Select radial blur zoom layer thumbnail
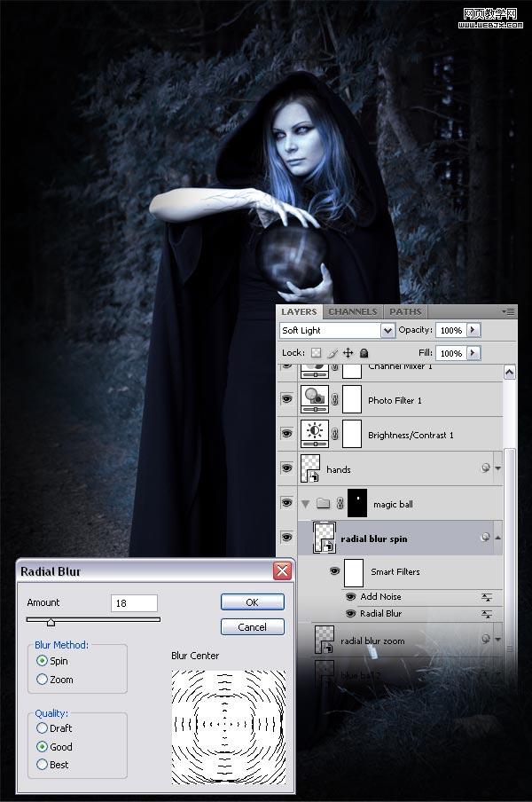The image size is (532, 802). tap(324, 640)
